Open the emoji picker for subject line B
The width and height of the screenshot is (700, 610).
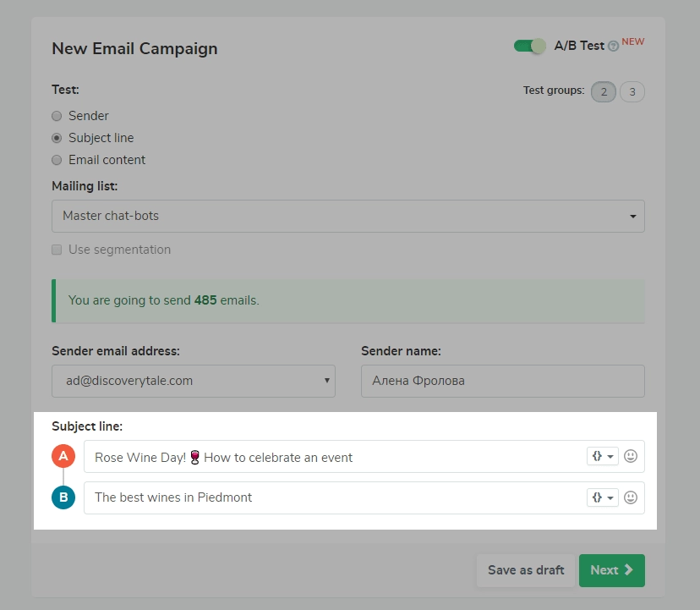(x=631, y=497)
